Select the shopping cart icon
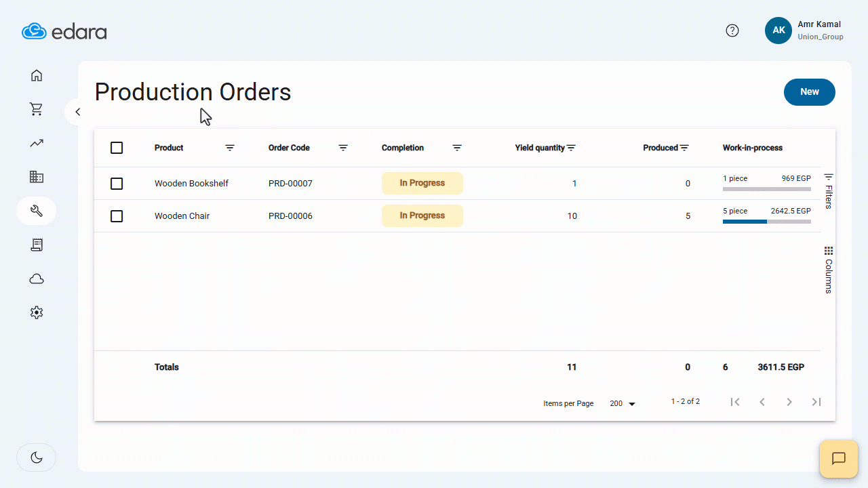 (x=36, y=109)
